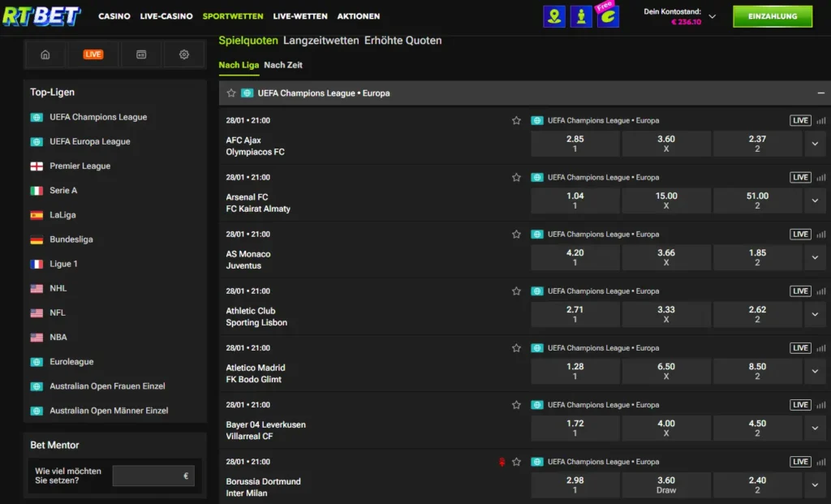The height and width of the screenshot is (504, 831).
Task: Open the sidebar home icon
Action: click(x=45, y=54)
